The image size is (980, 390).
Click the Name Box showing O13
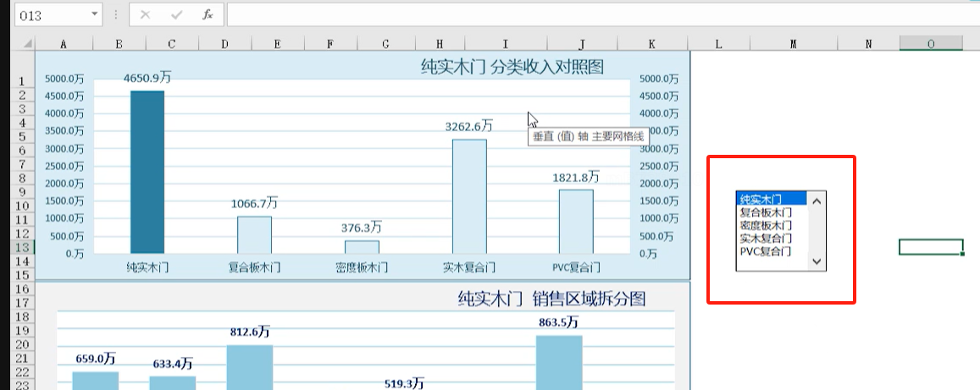coord(47,15)
